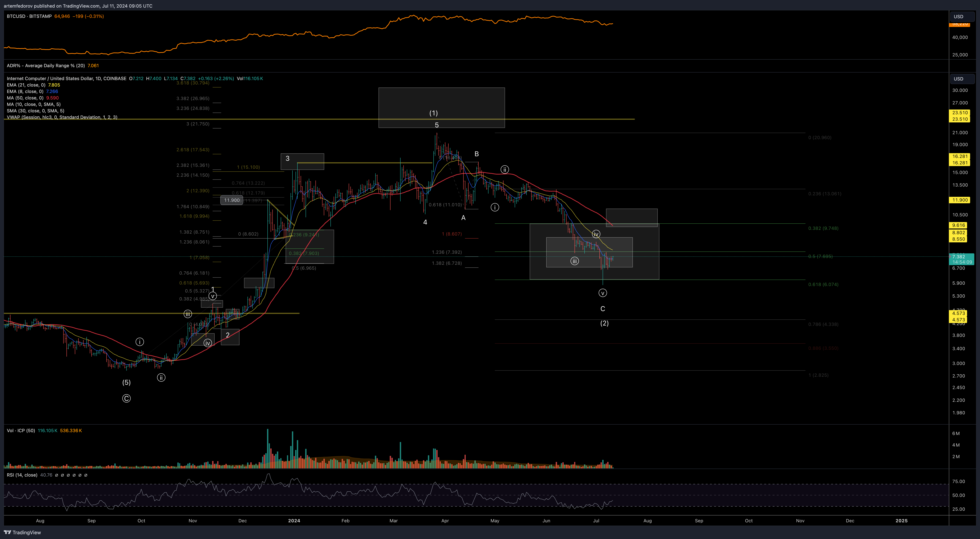Click the Internet Computer / United States Dollar title
The image size is (980, 539).
tap(67, 79)
